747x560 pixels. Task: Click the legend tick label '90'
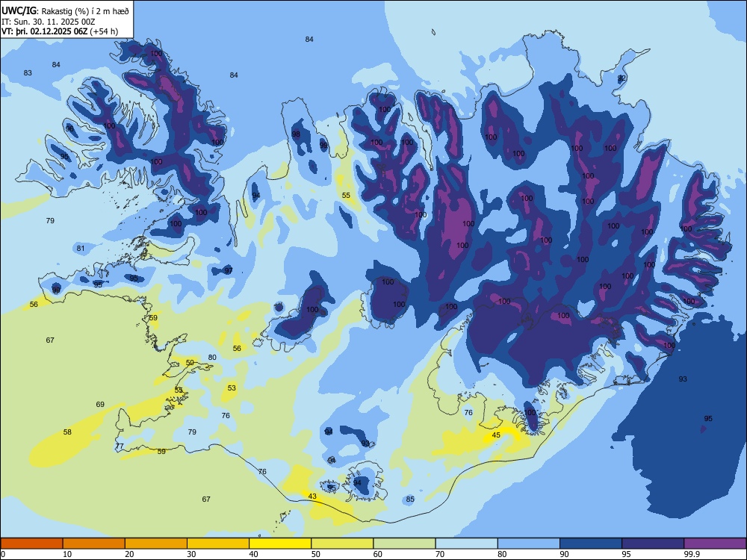[x=564, y=554]
